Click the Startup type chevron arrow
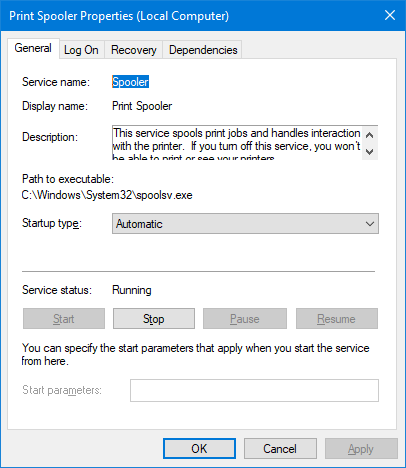This screenshot has height=468, width=406. tap(370, 224)
